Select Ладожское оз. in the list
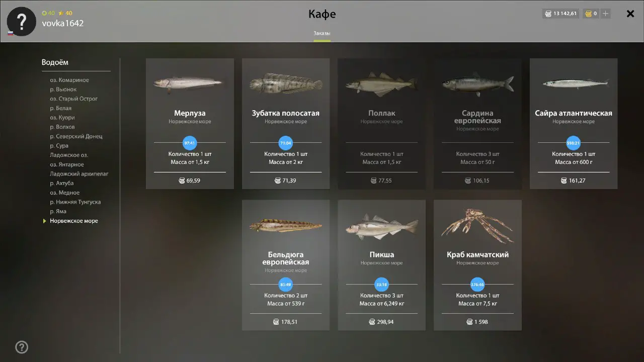Image resolution: width=644 pixels, height=362 pixels. tap(69, 155)
